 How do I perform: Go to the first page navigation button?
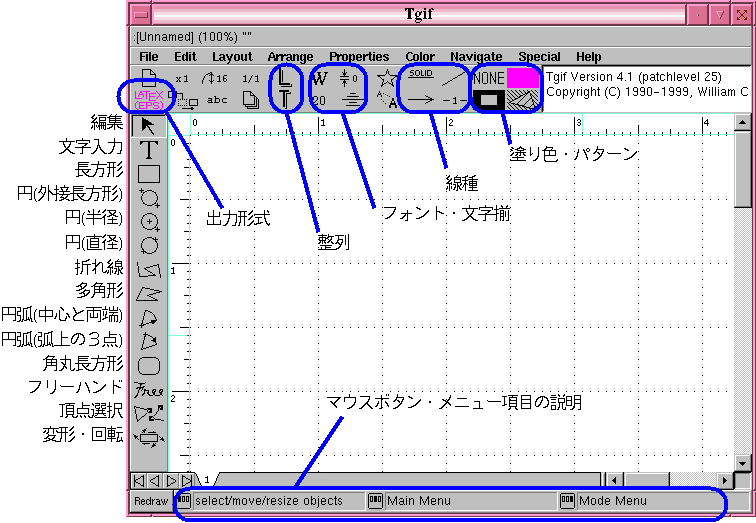click(138, 481)
